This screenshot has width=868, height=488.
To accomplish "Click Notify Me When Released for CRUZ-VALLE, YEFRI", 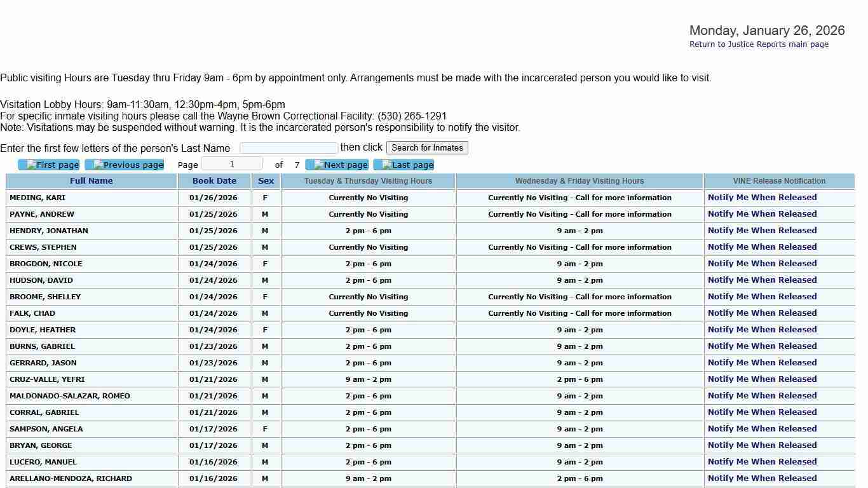I will click(x=762, y=379).
